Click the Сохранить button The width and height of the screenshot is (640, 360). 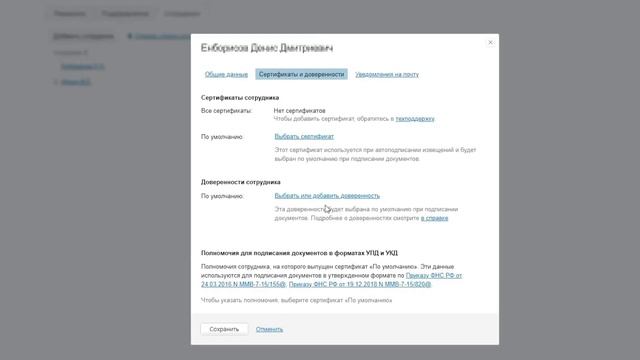tap(224, 329)
